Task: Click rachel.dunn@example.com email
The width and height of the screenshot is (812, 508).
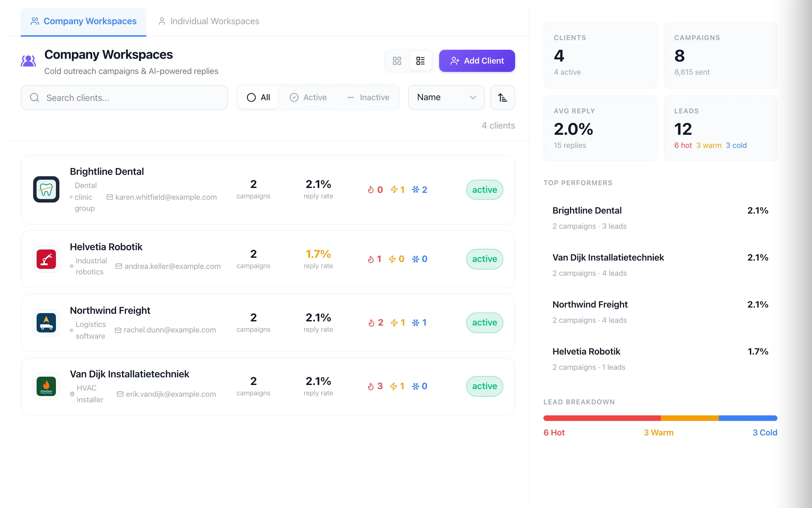Action: [170, 330]
